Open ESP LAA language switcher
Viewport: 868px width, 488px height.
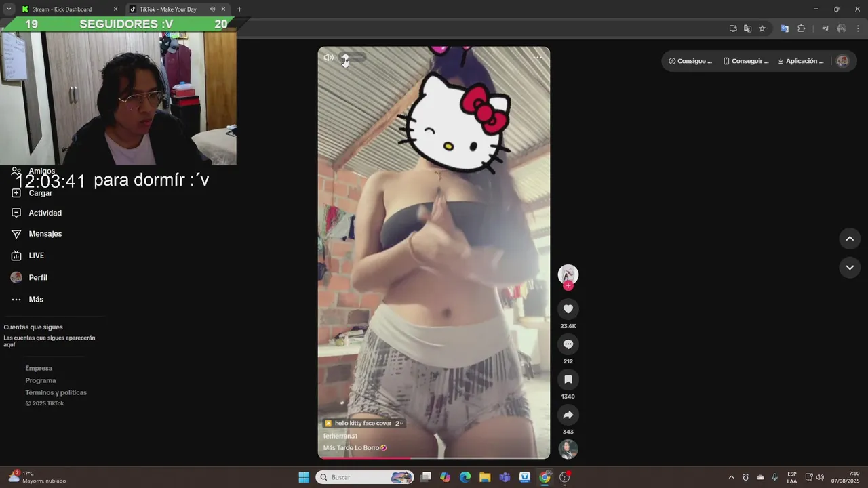(792, 477)
